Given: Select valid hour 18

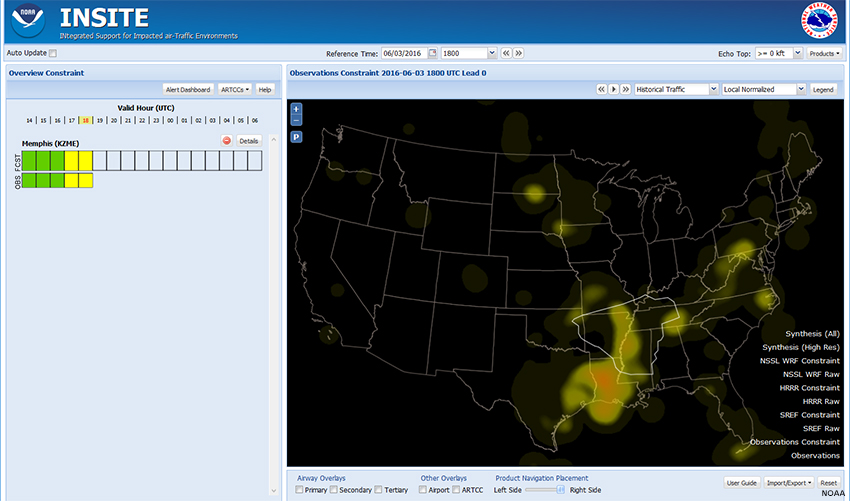Looking at the screenshot, I should tap(86, 120).
